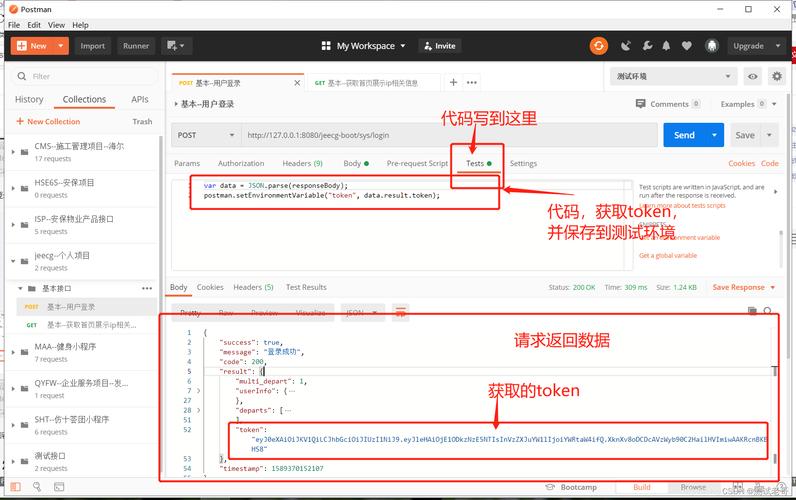Screen dimensions: 796x500
Task: Open the New button dropdown arrow
Action: [60, 46]
